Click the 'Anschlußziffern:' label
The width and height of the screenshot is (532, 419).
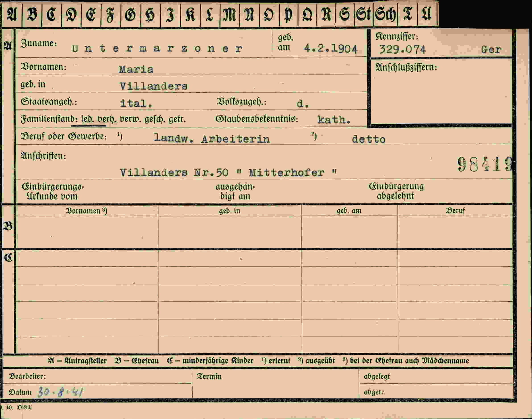coord(406,67)
